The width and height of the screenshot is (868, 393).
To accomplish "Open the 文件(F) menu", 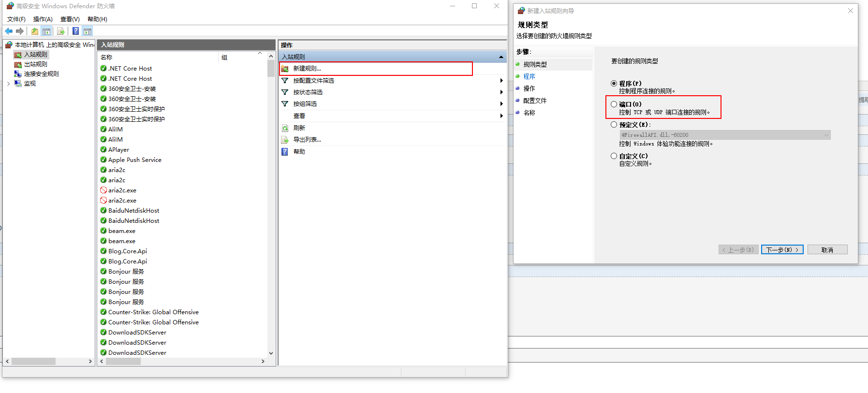I will click(x=16, y=19).
